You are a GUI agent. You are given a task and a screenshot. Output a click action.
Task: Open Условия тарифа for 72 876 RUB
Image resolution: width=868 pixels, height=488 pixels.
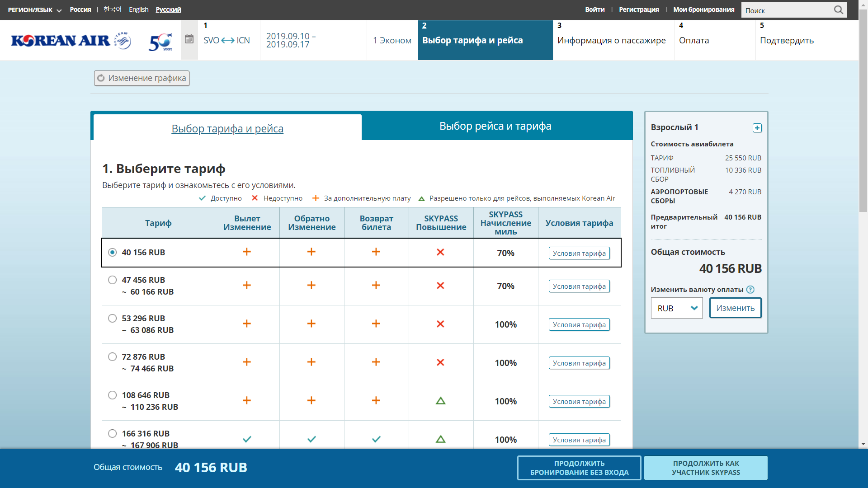coord(579,363)
